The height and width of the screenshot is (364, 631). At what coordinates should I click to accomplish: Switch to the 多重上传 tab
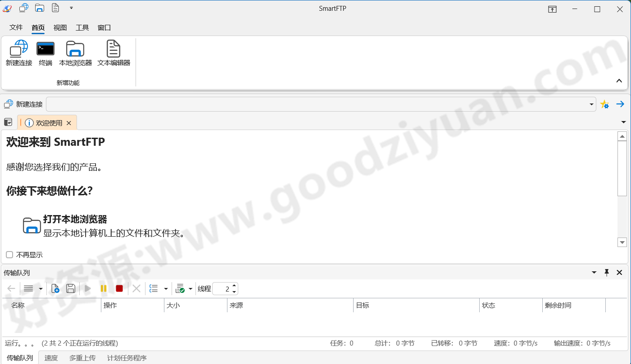(x=82, y=358)
